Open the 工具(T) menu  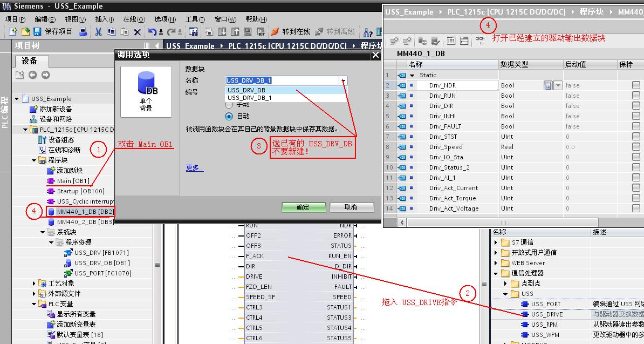pyautogui.click(x=195, y=19)
